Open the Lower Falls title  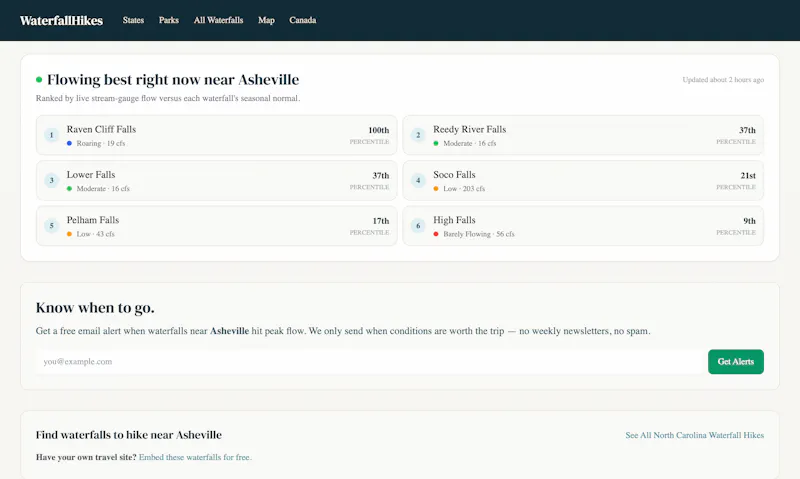pos(91,174)
